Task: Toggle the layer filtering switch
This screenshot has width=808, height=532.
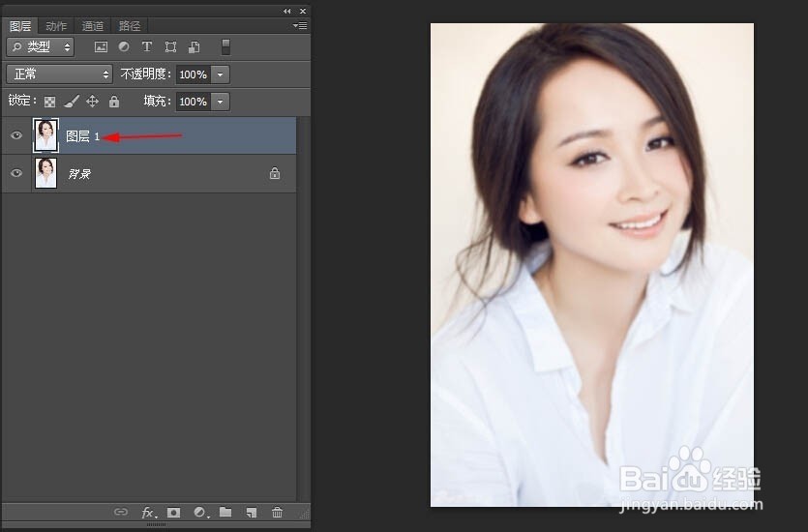Action: tap(225, 46)
